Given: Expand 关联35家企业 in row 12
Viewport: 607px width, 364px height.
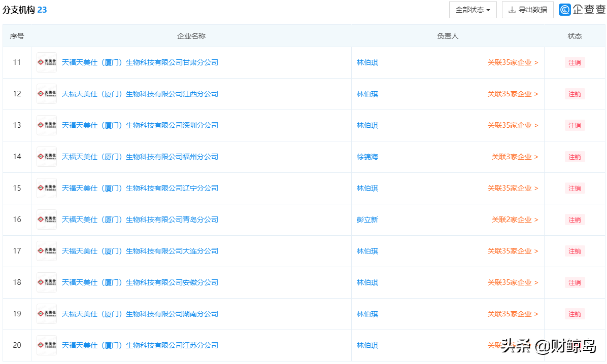Looking at the screenshot, I should [513, 94].
